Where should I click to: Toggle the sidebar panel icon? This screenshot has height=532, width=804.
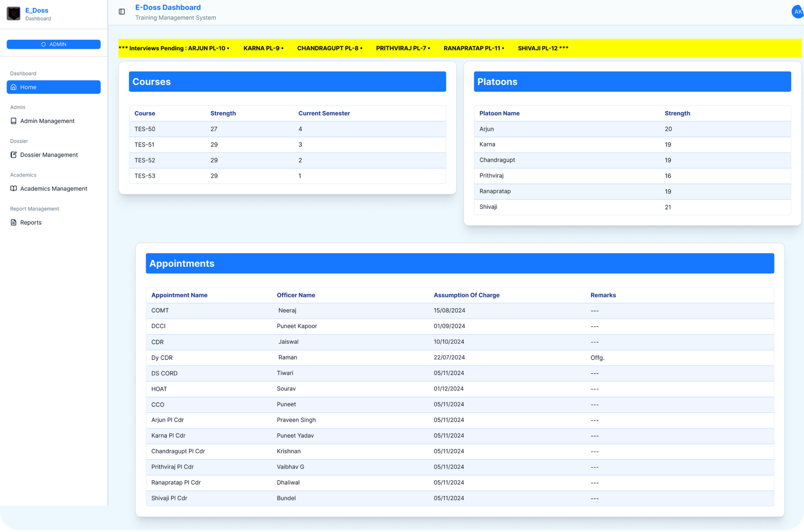[x=122, y=12]
